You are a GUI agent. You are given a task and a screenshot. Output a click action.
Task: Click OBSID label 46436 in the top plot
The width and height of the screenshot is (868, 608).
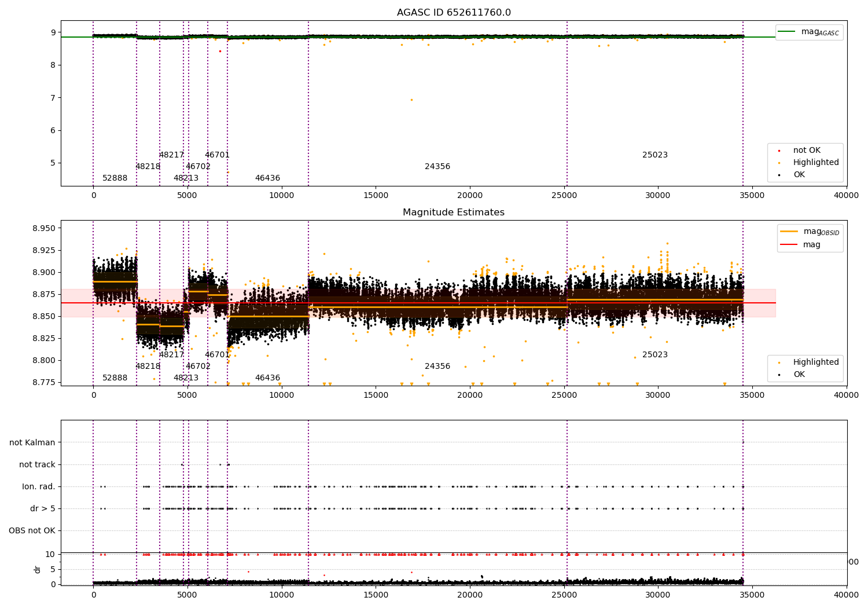click(267, 178)
